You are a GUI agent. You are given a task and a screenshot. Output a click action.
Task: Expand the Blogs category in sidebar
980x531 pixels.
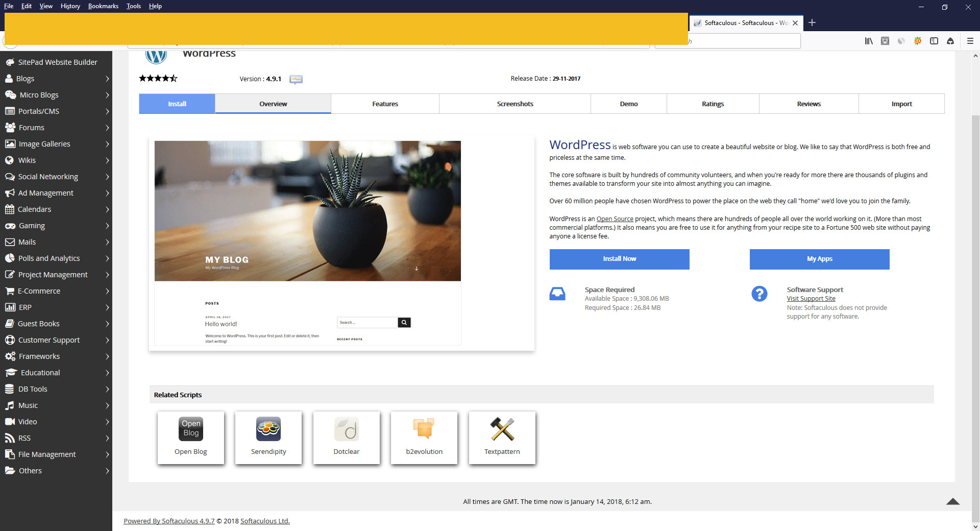click(56, 79)
